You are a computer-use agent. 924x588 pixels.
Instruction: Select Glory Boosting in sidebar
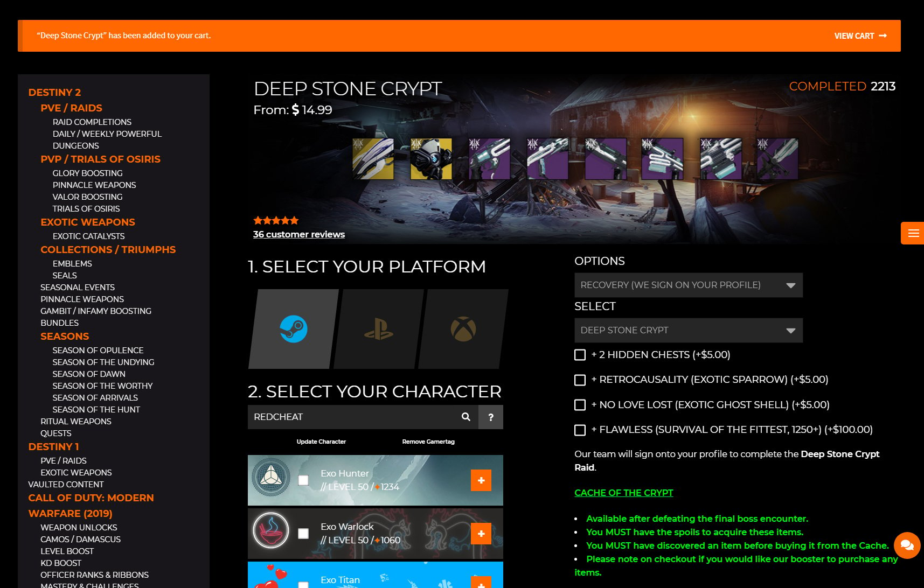pyautogui.click(x=87, y=173)
